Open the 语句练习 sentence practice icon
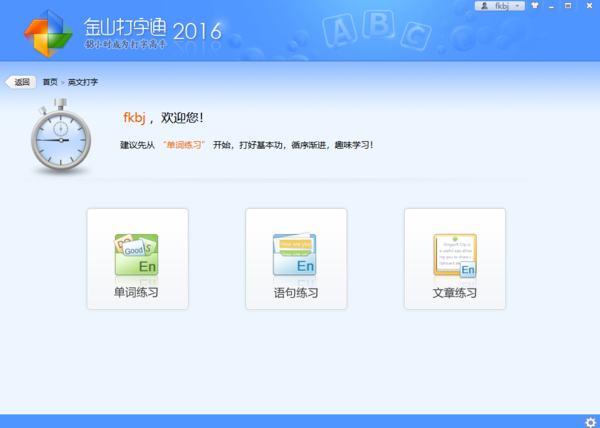 tap(295, 255)
